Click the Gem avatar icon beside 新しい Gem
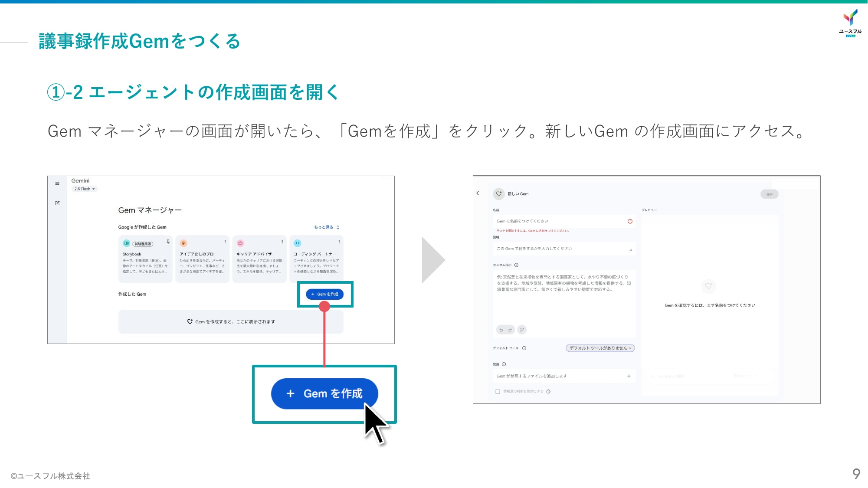 point(499,194)
